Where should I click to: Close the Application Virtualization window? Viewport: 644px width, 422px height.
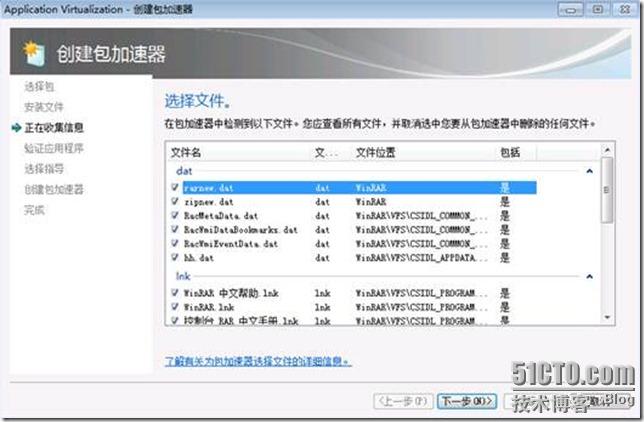[x=625, y=9]
